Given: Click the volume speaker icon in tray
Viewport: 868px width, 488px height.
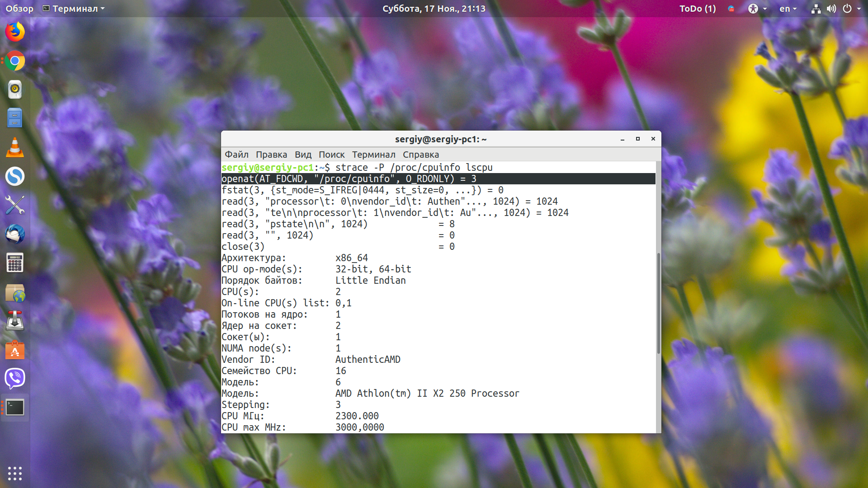Looking at the screenshot, I should click(831, 9).
